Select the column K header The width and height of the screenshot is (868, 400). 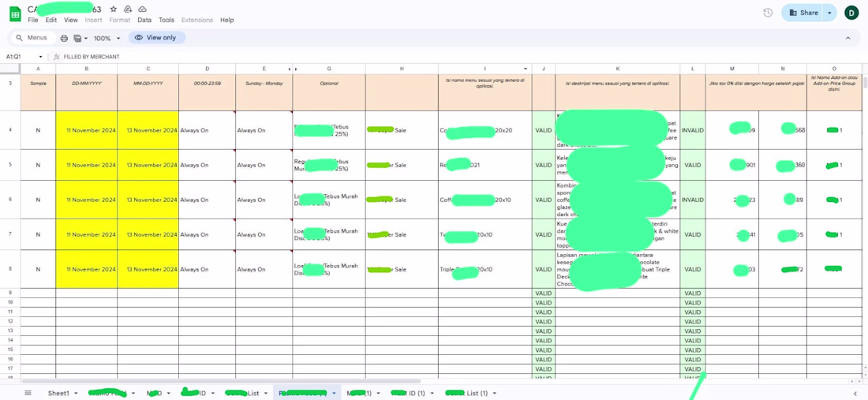[x=618, y=69]
